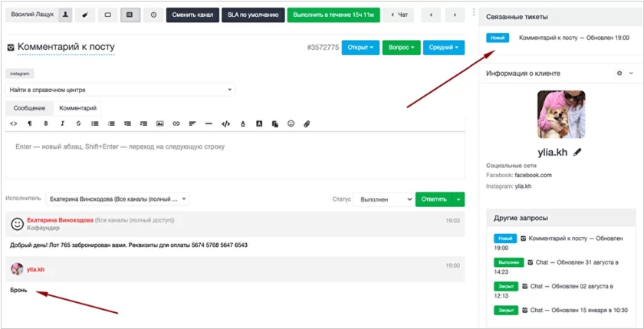Open text background color picker
Image resolution: width=644 pixels, height=329 pixels.
click(x=259, y=123)
